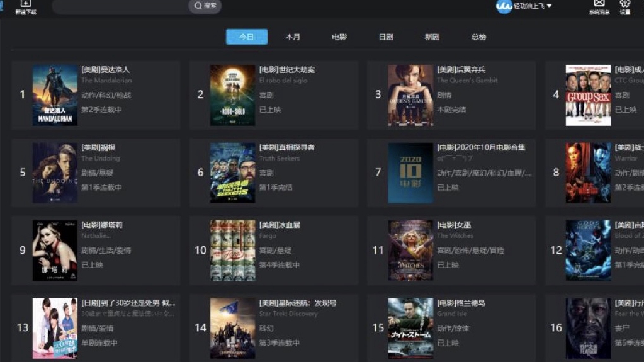Click the Fargo poster thumbnail

[x=232, y=250]
